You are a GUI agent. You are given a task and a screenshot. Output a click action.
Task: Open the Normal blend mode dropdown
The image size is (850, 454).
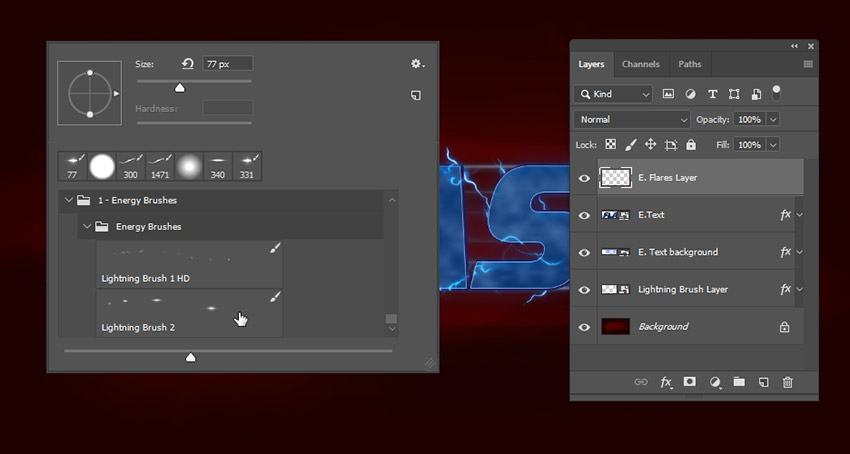[633, 119]
